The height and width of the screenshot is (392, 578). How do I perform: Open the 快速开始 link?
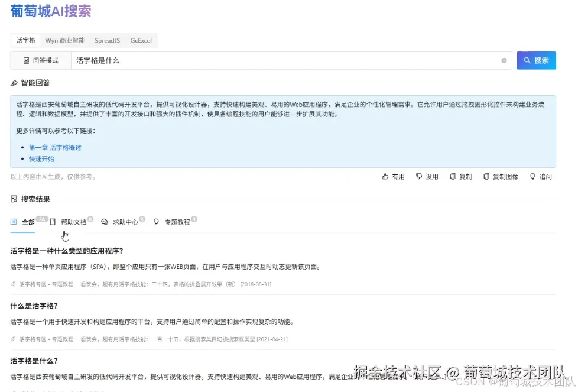coord(41,159)
